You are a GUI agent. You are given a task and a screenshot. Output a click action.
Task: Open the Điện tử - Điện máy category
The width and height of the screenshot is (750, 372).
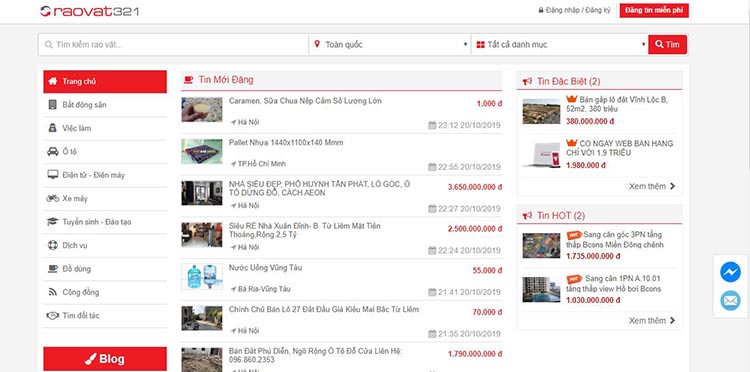[105, 175]
